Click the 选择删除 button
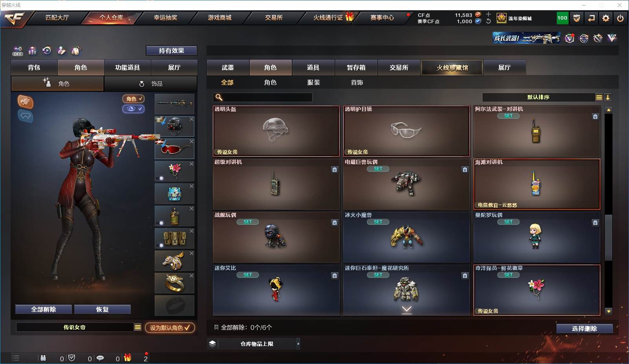This screenshot has width=629, height=364. pos(584,329)
